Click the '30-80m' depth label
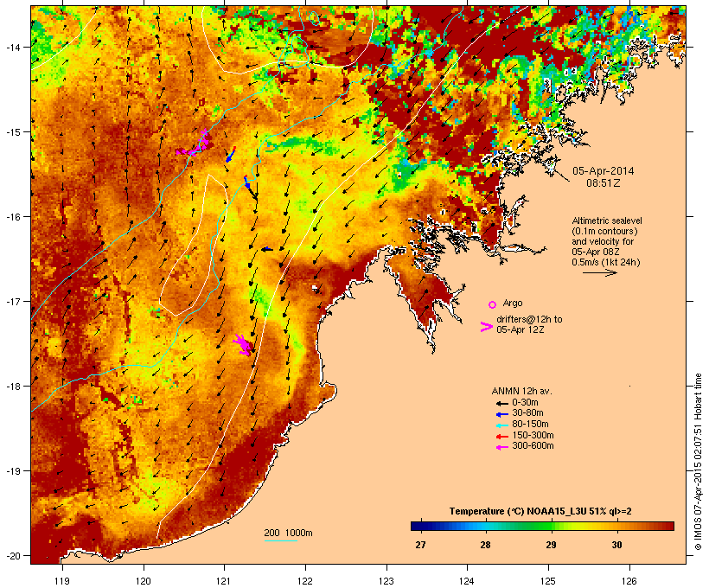 point(527,413)
